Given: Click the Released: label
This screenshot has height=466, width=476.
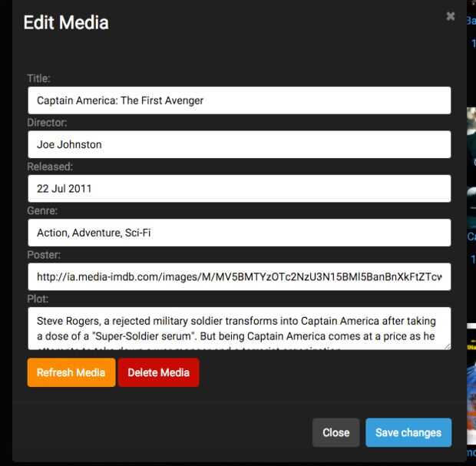Looking at the screenshot, I should pos(50,167).
